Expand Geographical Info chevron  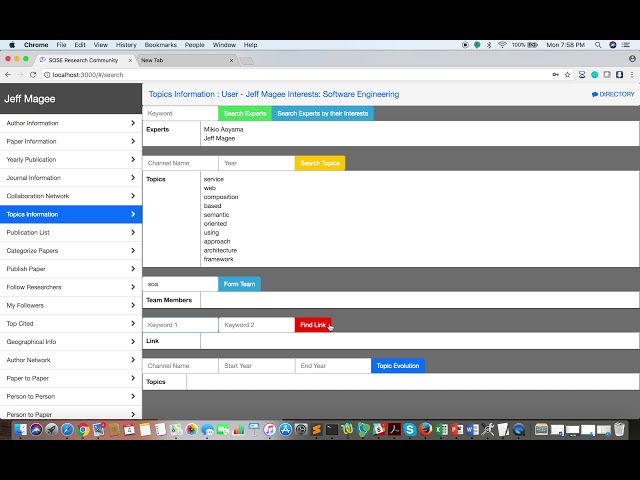click(x=133, y=342)
